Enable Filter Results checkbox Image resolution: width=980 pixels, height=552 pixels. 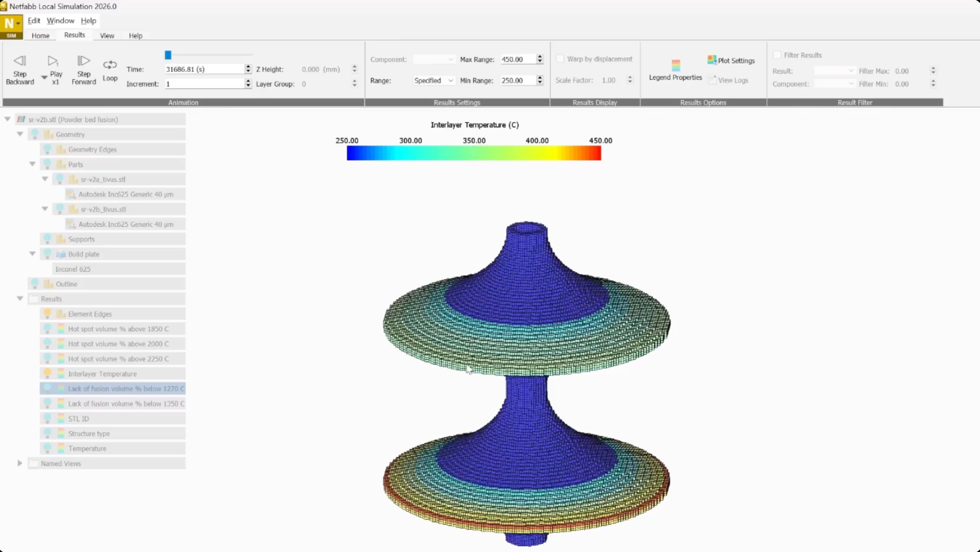777,55
